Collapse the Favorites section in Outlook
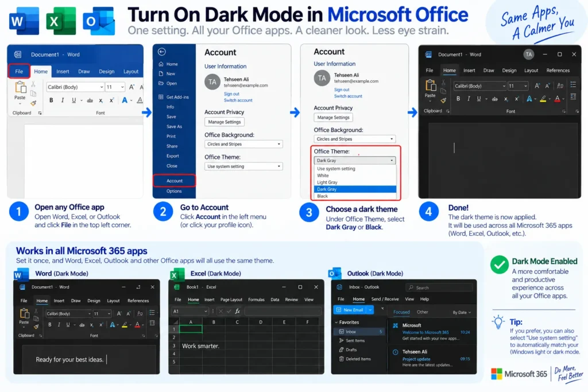Screen dimensions: 588x392 tap(336, 323)
